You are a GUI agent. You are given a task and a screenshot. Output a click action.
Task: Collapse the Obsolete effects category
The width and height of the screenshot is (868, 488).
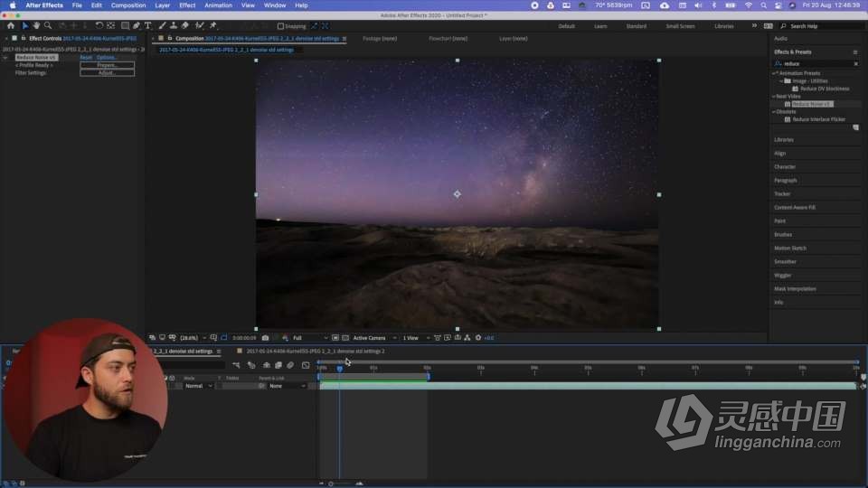(x=774, y=112)
